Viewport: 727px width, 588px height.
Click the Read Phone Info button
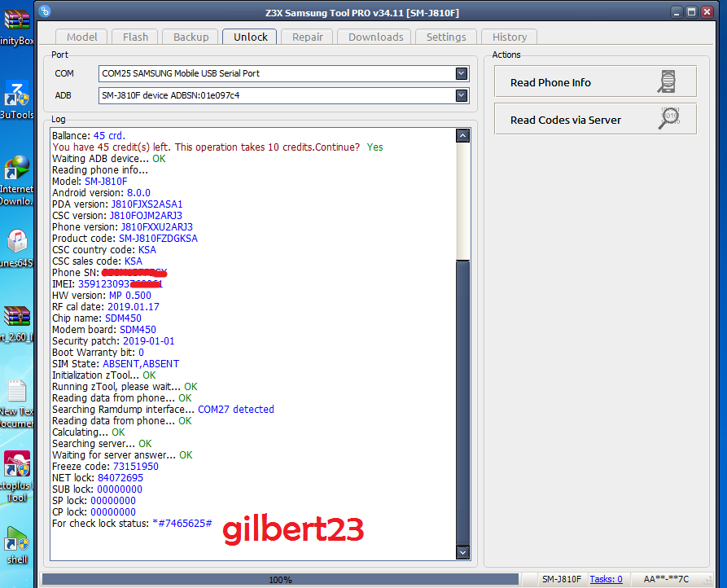[x=595, y=81]
